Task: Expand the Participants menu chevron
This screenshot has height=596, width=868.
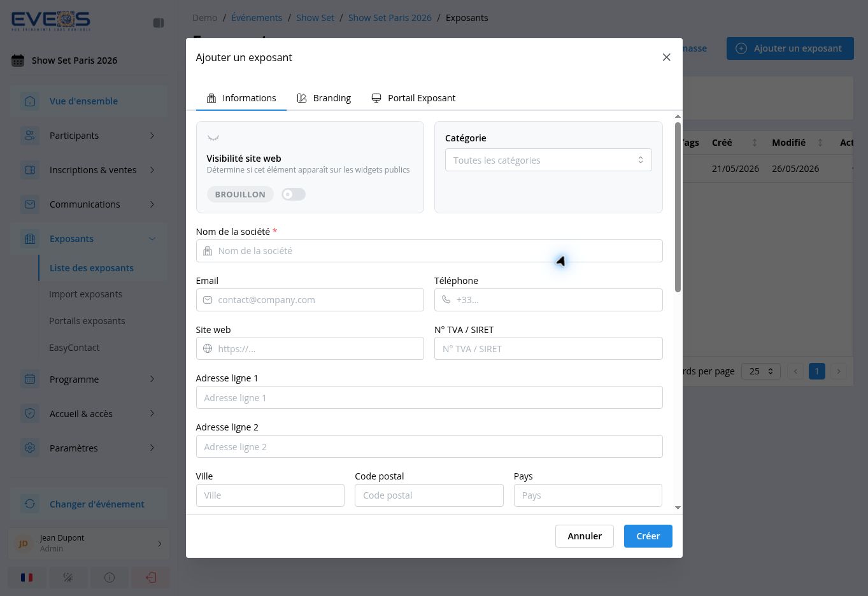Action: 152,136
